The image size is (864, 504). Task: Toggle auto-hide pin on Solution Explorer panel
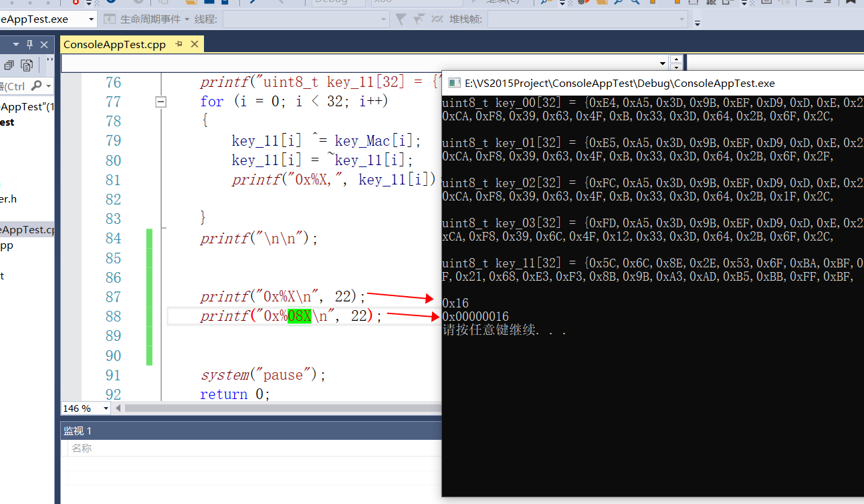coord(29,45)
